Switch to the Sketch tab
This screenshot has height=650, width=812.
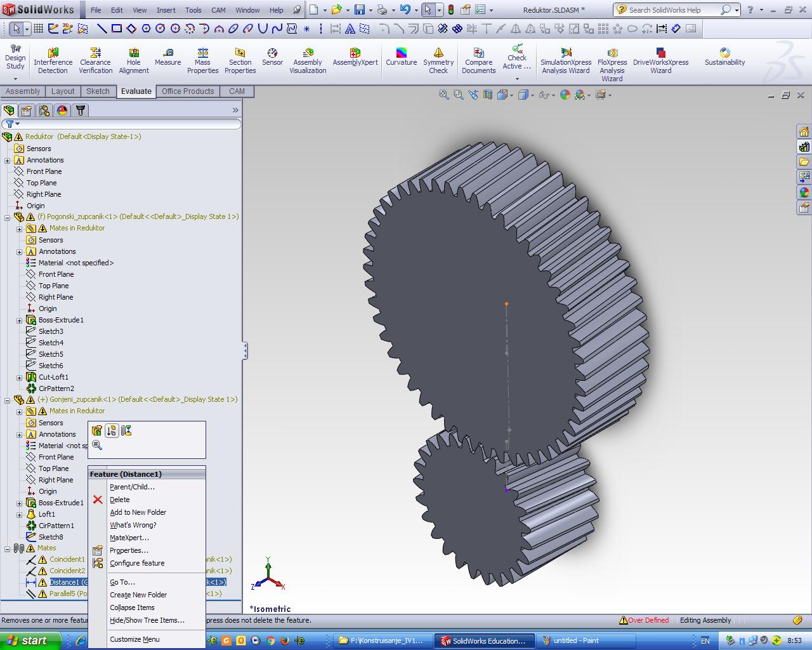click(98, 91)
